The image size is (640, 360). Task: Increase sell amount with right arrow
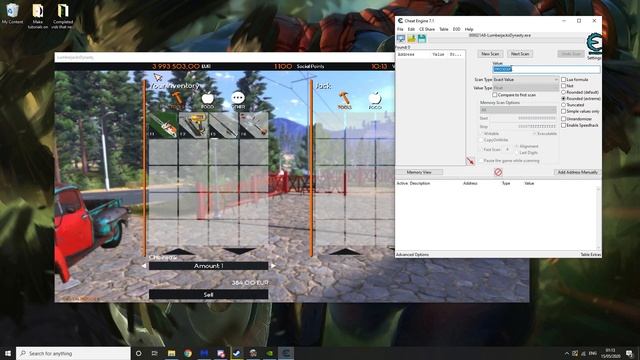click(x=273, y=266)
